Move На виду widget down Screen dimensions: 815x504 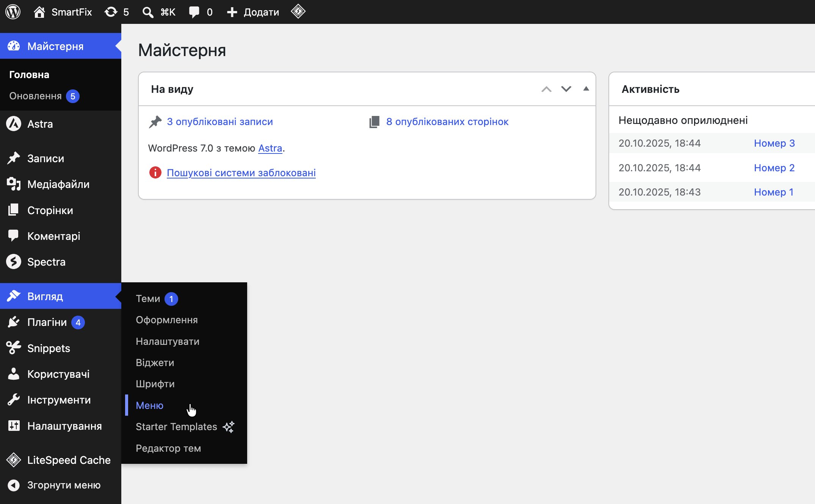[566, 89]
